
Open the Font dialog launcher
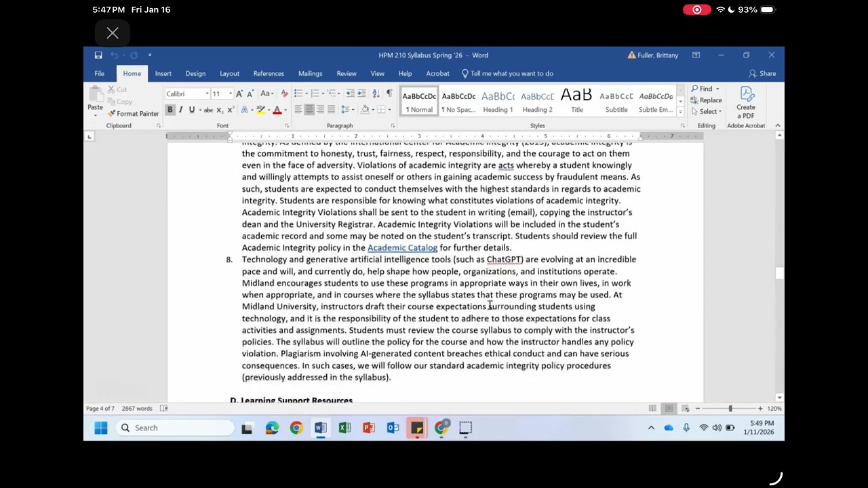(x=287, y=125)
